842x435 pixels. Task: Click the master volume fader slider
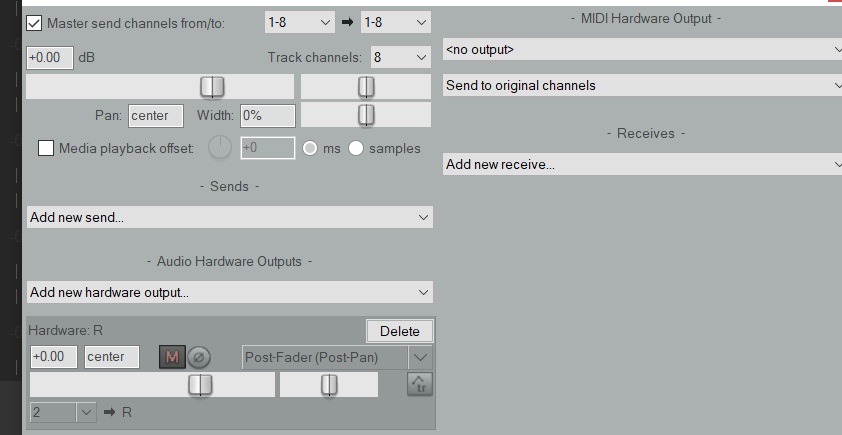pos(212,87)
